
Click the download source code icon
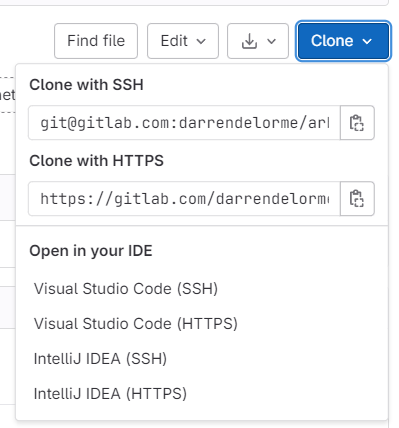(249, 41)
